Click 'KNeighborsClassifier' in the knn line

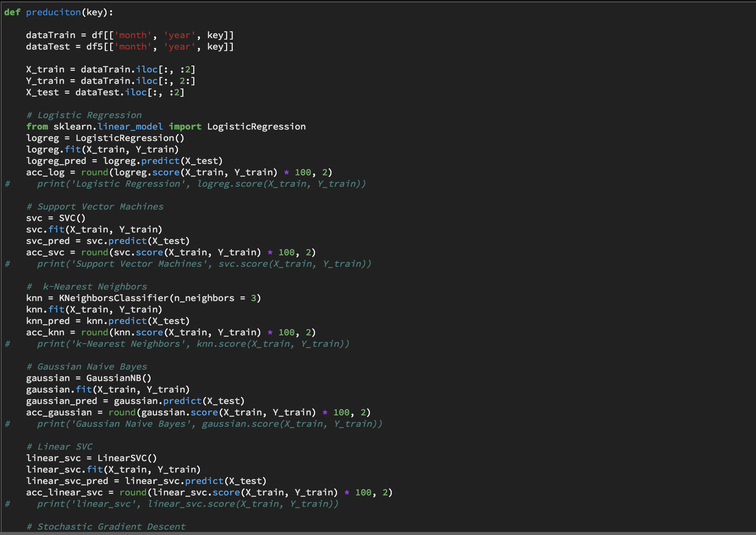point(114,298)
